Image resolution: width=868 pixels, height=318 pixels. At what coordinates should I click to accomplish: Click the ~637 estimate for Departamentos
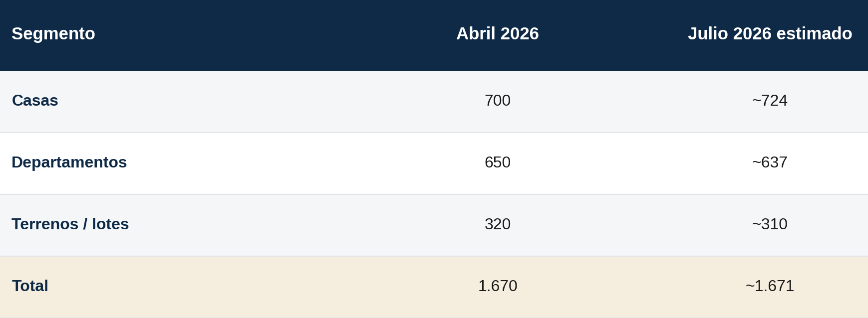click(x=770, y=162)
